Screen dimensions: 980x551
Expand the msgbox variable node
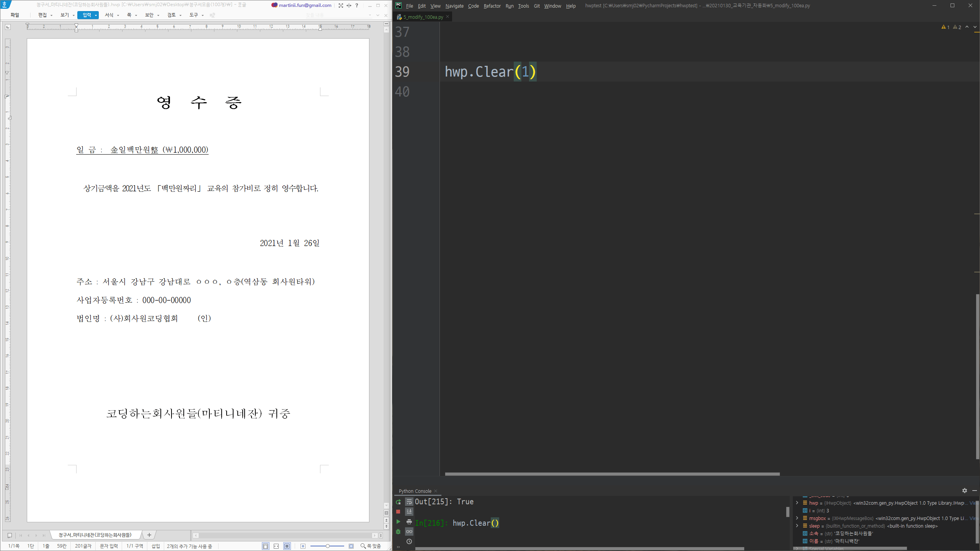(797, 518)
